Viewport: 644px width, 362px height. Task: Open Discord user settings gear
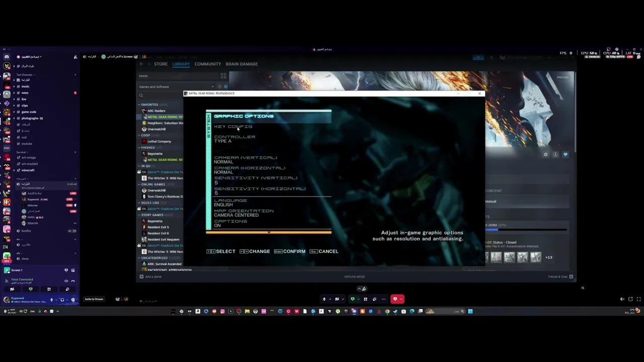point(73,300)
